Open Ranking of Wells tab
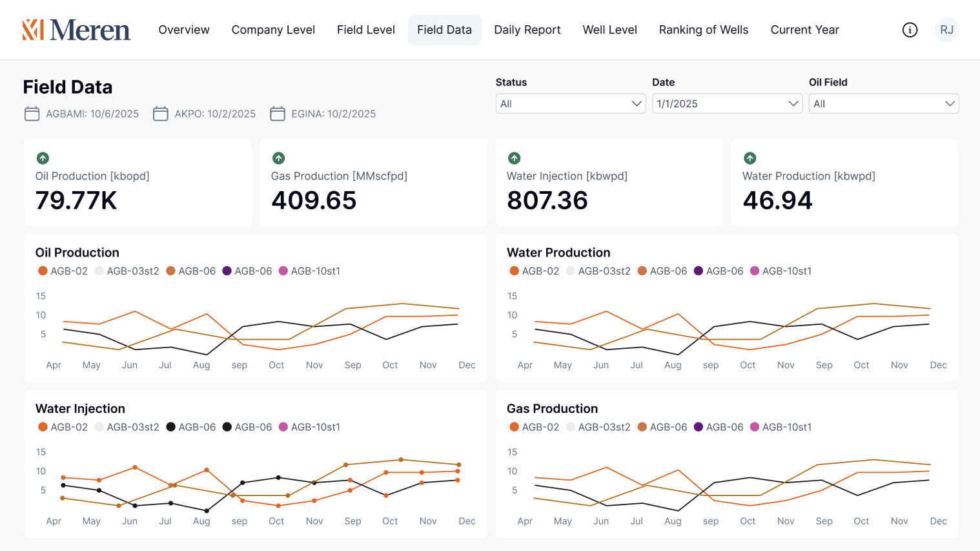This screenshot has height=551, width=980. 704,30
